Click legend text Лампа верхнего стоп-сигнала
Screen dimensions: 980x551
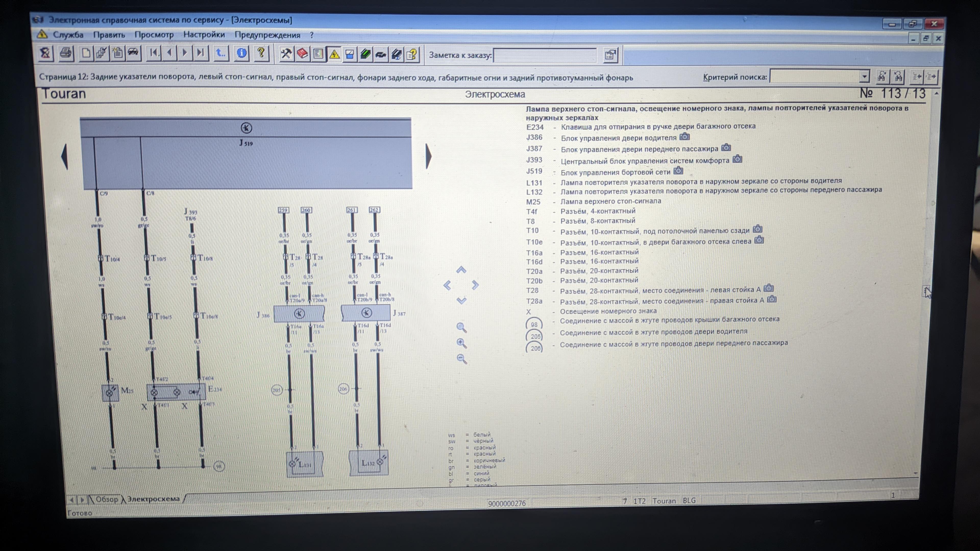611,201
